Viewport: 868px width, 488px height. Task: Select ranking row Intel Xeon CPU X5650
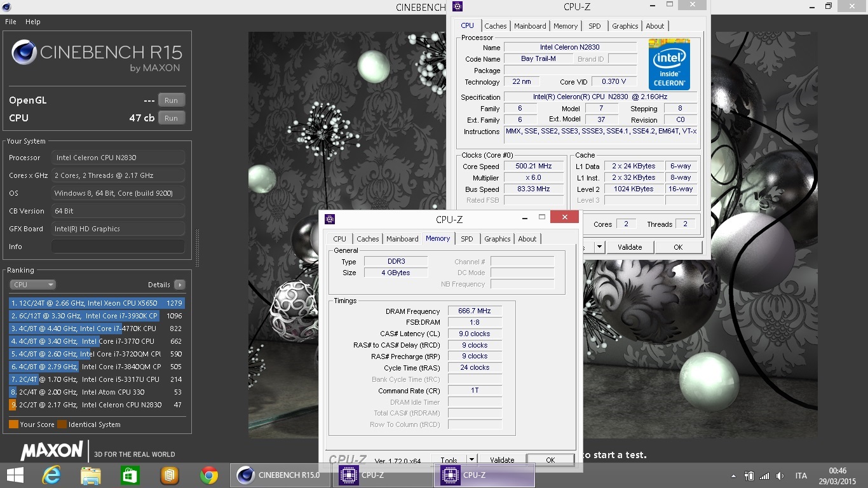click(97, 303)
